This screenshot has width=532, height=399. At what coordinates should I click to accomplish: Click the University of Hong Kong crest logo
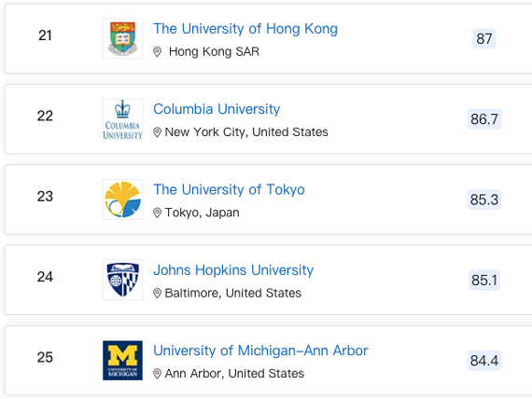(122, 38)
